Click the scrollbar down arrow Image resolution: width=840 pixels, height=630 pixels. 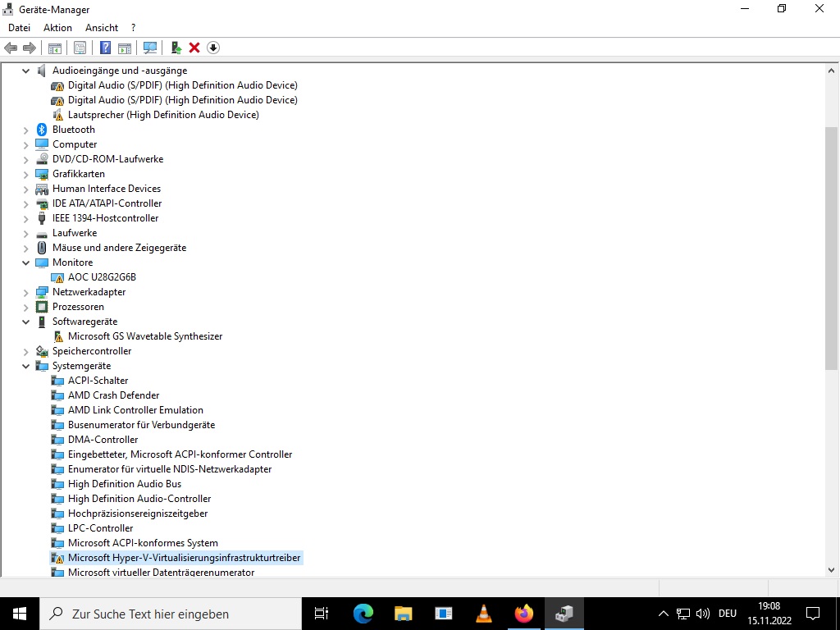coord(832,571)
